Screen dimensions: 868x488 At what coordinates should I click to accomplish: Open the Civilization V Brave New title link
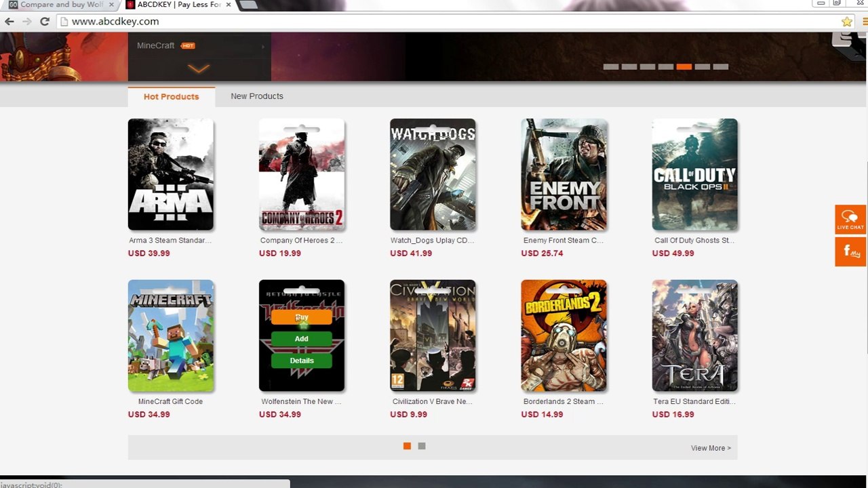(x=432, y=402)
